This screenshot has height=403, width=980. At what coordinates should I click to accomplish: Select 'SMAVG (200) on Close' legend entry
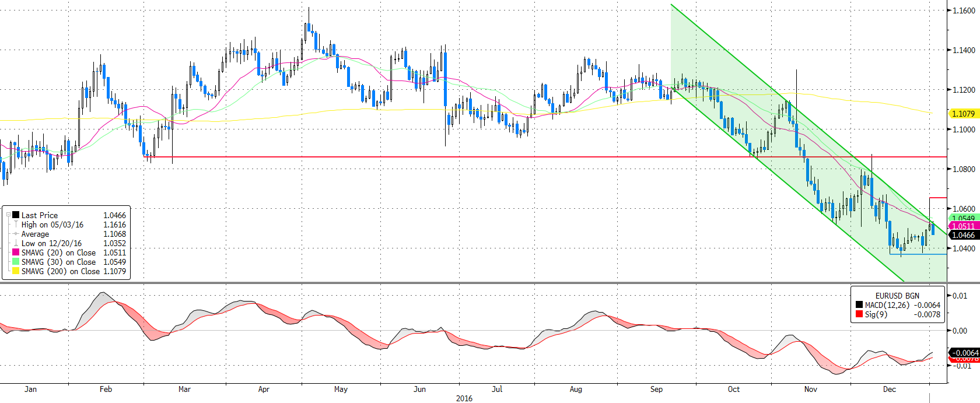61,271
